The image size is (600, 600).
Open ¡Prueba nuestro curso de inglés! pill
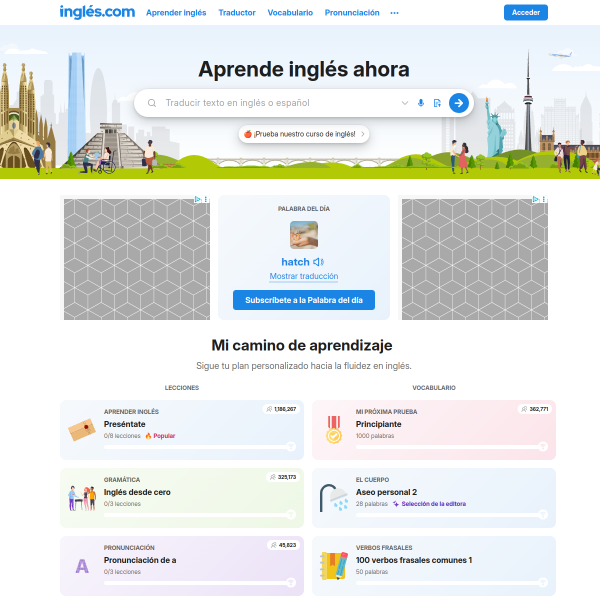coord(304,134)
